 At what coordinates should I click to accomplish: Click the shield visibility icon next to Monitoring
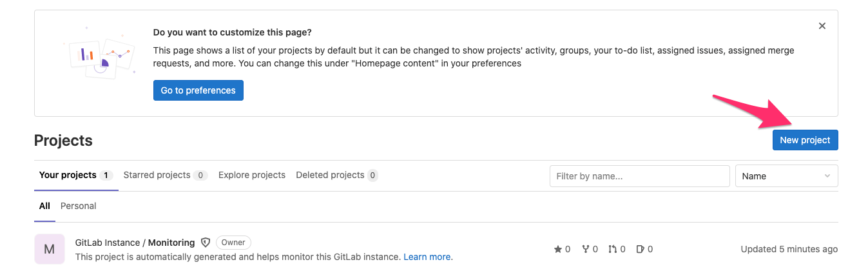click(206, 243)
